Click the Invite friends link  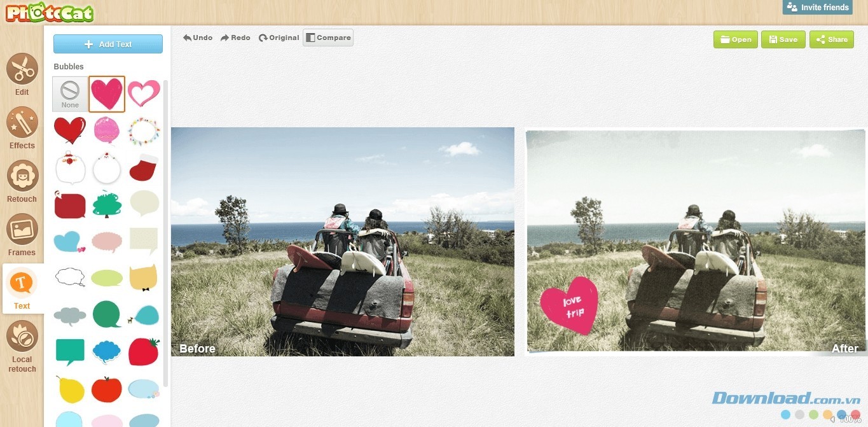pyautogui.click(x=818, y=8)
